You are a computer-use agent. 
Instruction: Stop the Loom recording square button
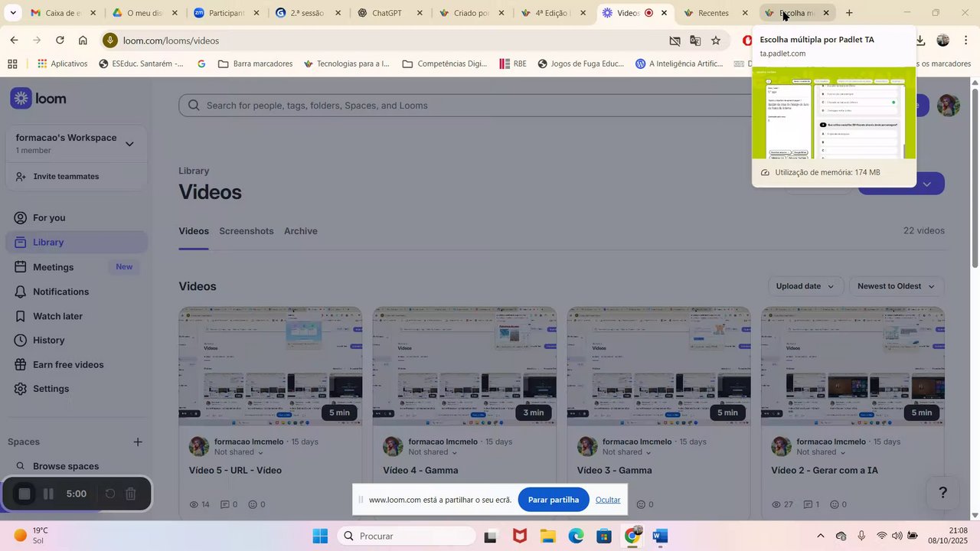pos(24,494)
